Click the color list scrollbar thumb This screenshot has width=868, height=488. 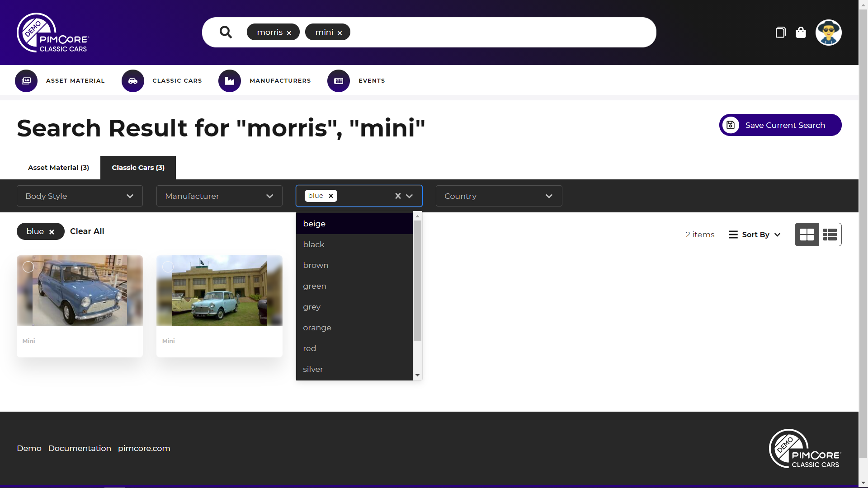[417, 281]
